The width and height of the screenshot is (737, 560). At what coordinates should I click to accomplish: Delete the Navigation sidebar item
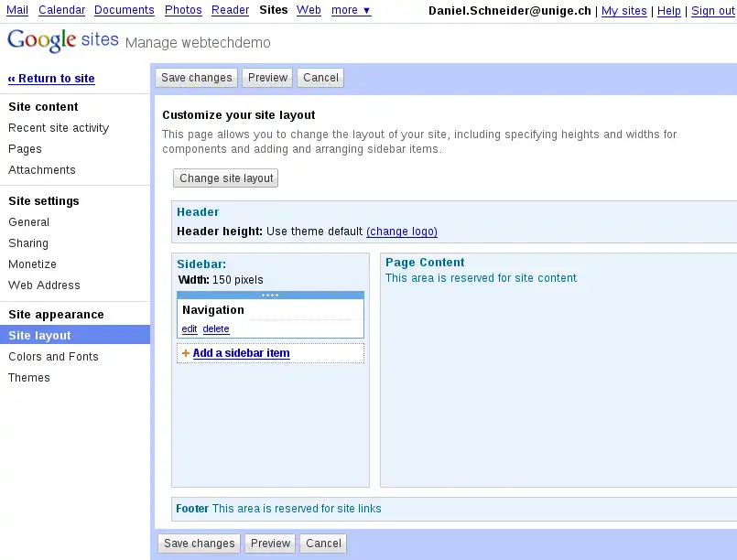216,329
